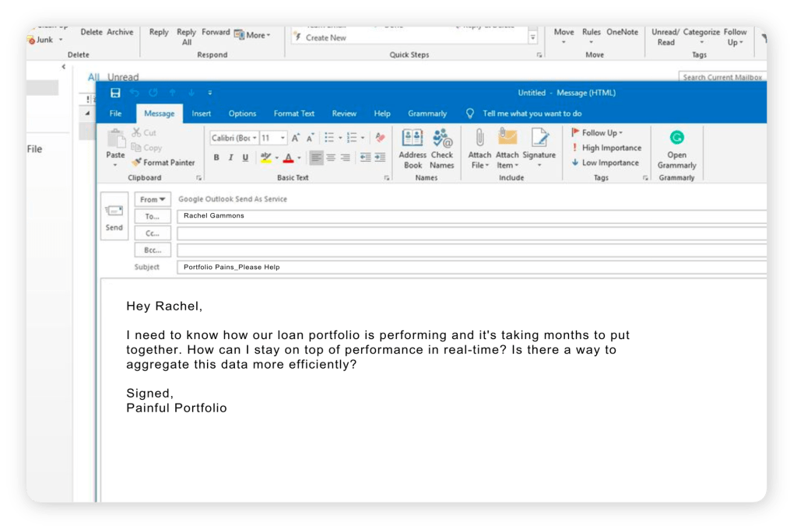Image resolution: width=797 pixels, height=532 pixels.
Task: Switch to the Review tab
Action: tap(344, 114)
